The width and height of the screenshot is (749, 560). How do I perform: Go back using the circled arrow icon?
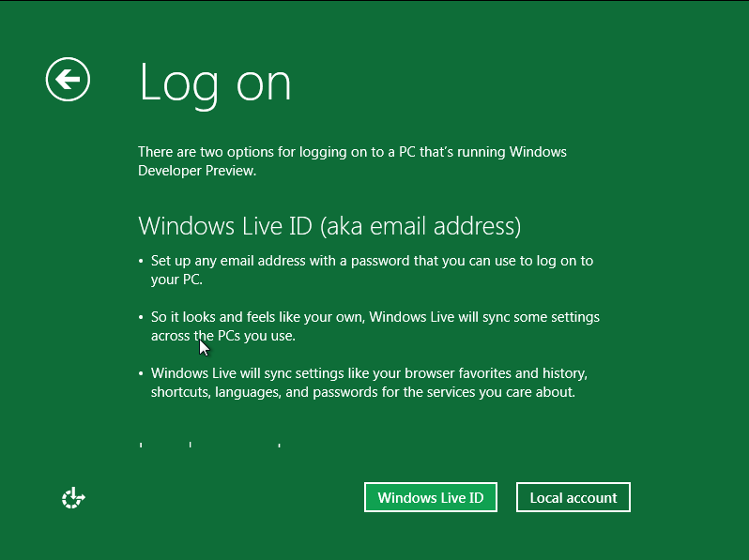[68, 79]
